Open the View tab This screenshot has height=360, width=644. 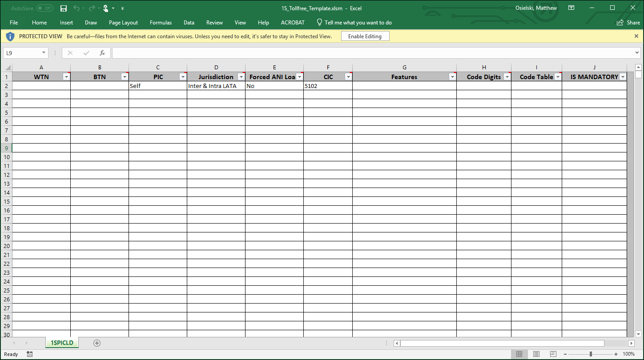pos(240,23)
